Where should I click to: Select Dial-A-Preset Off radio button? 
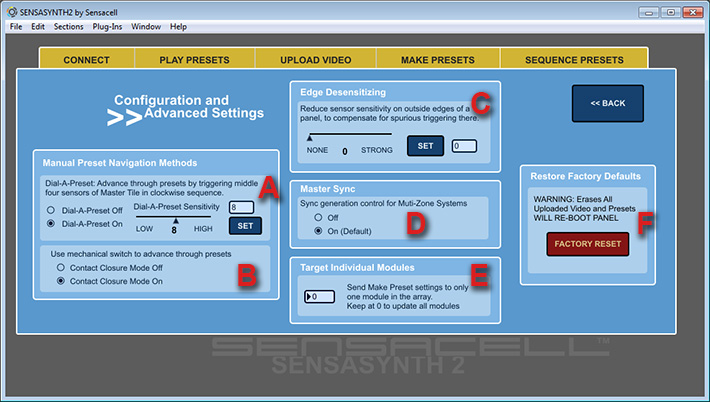click(51, 210)
